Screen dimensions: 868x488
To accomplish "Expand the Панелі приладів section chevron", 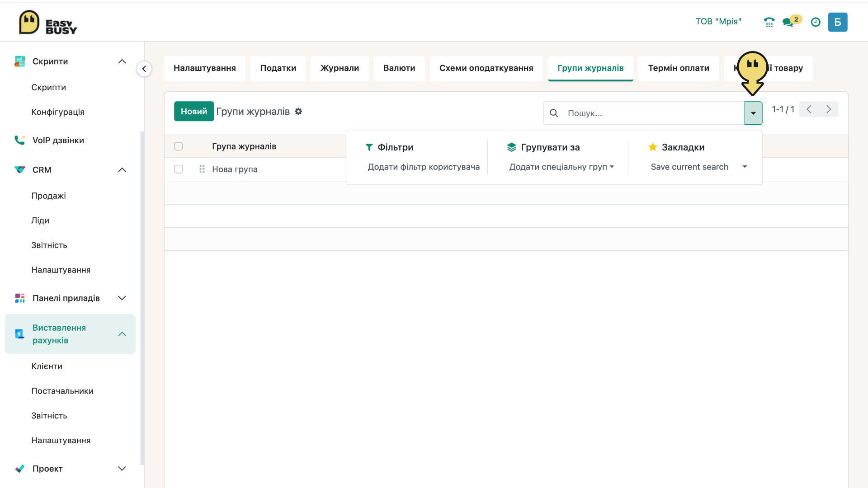I will [122, 298].
